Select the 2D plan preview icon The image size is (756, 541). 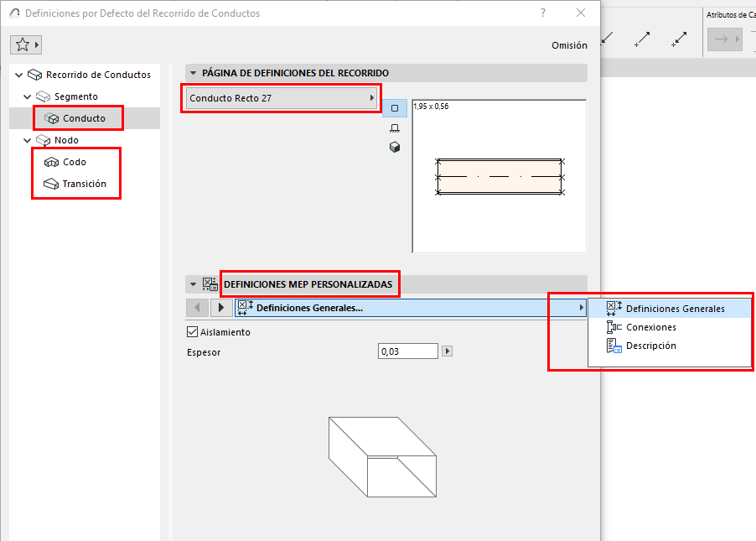tap(395, 108)
